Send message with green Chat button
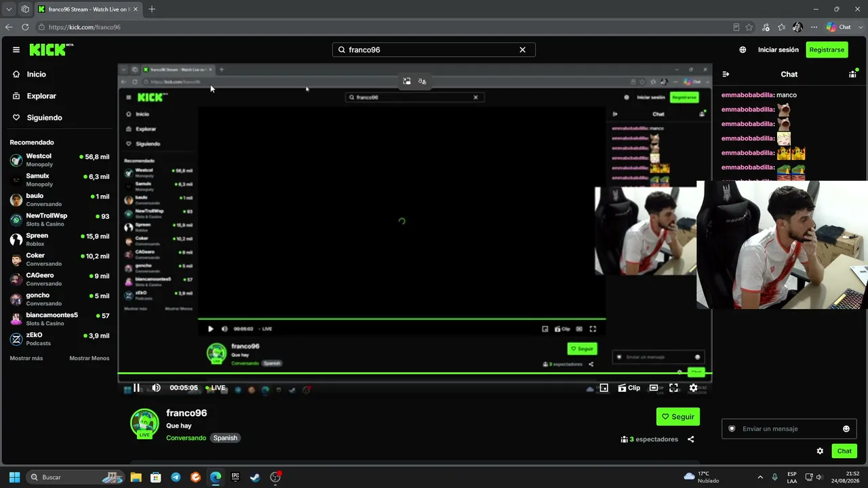Image resolution: width=868 pixels, height=488 pixels. (x=844, y=451)
